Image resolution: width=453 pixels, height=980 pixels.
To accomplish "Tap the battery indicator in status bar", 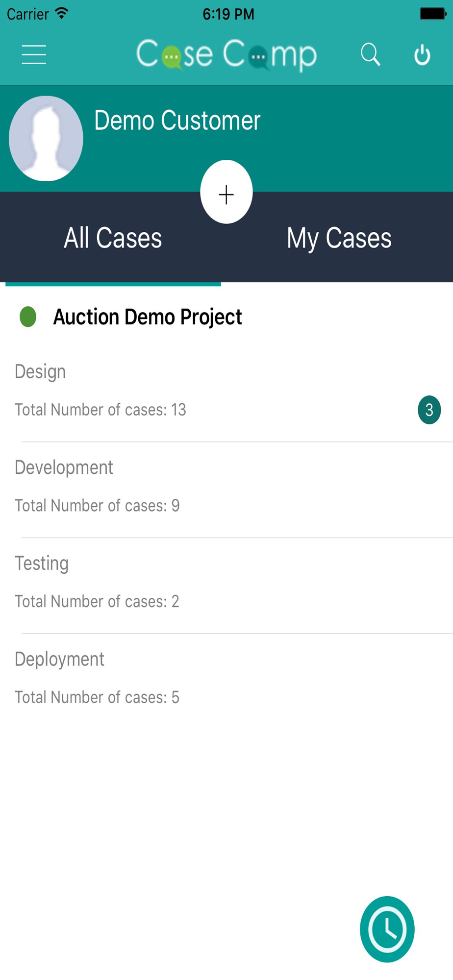I will [433, 14].
